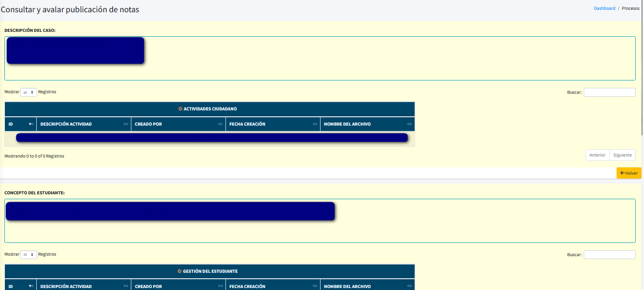
Task: Sort Actividades Ciudadano by Fecha Creación
Action: pyautogui.click(x=273, y=124)
